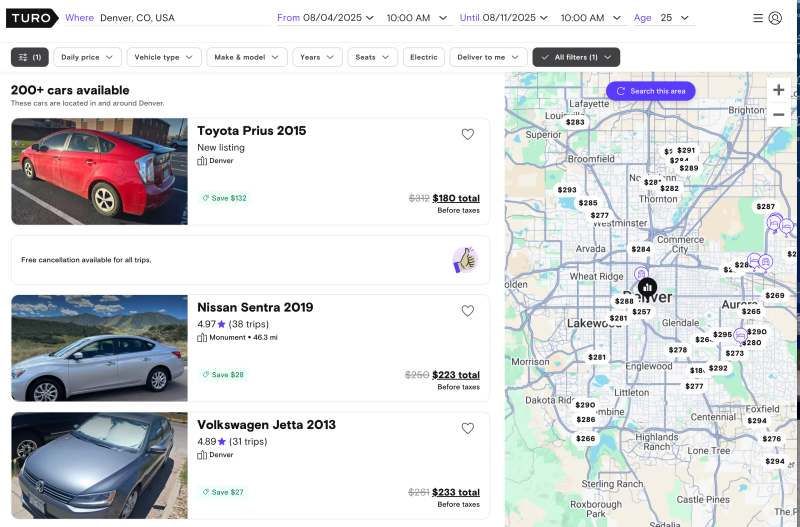This screenshot has height=527, width=800.
Task: Open the Toyota Prius 2015 listing title
Action: [x=252, y=131]
